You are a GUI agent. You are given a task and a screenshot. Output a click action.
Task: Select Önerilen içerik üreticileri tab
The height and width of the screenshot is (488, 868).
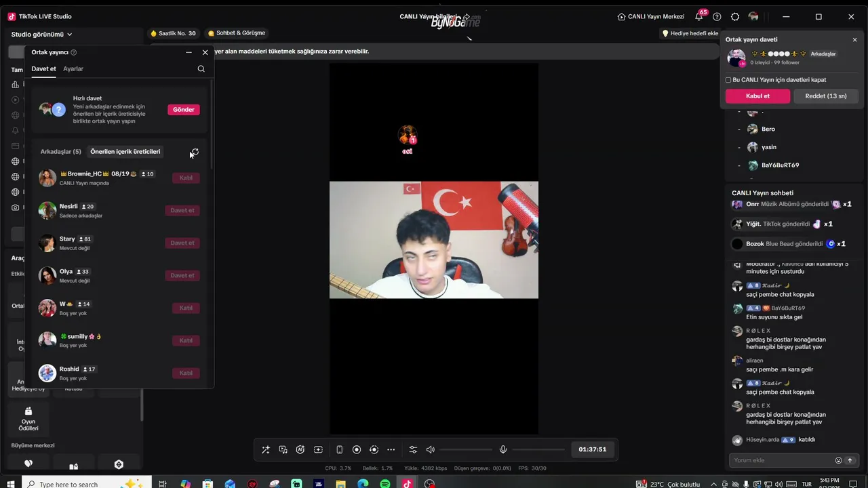[x=125, y=152]
